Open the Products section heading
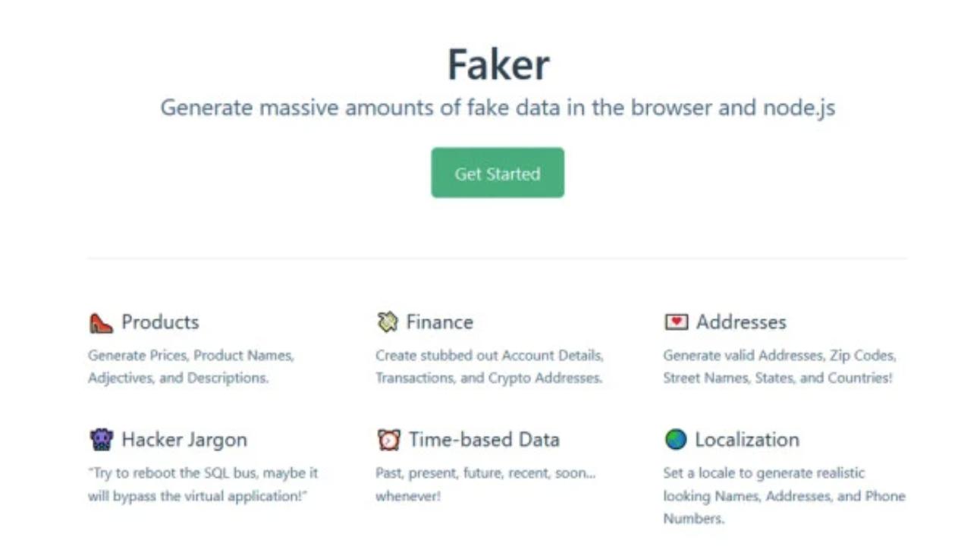Image resolution: width=980 pixels, height=546 pixels. 162,322
